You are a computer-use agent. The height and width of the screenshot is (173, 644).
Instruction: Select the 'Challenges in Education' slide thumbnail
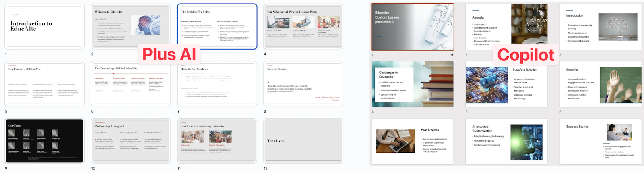click(413, 84)
